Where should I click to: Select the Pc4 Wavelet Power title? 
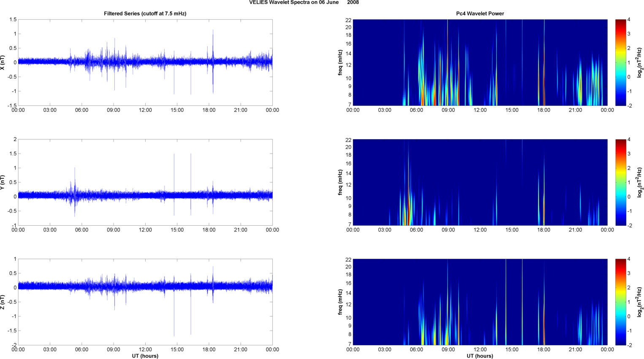[x=480, y=13]
